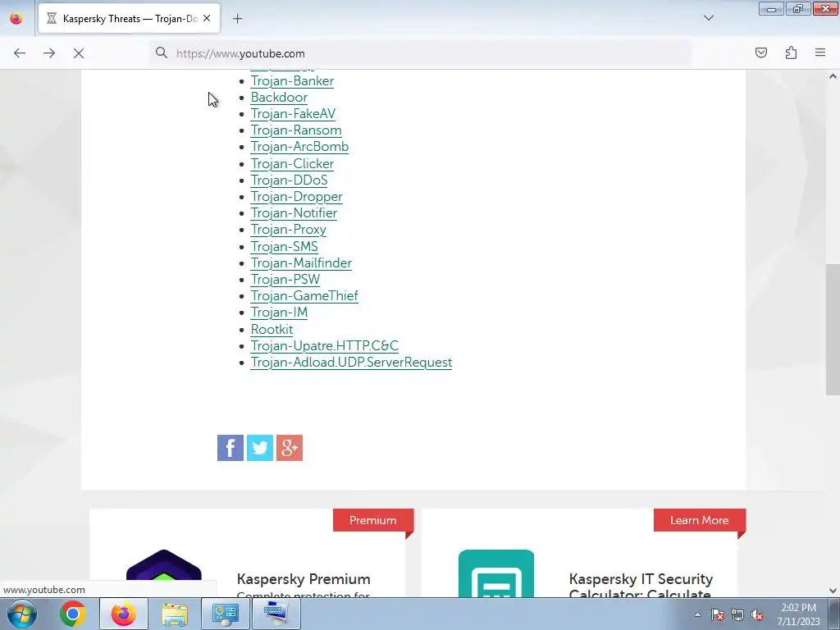
Task: Open the Trojan-Clicker link
Action: click(x=292, y=164)
